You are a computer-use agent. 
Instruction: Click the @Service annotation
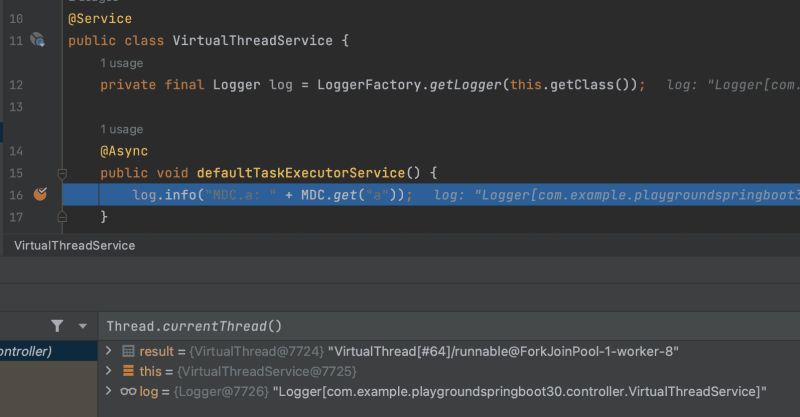100,19
